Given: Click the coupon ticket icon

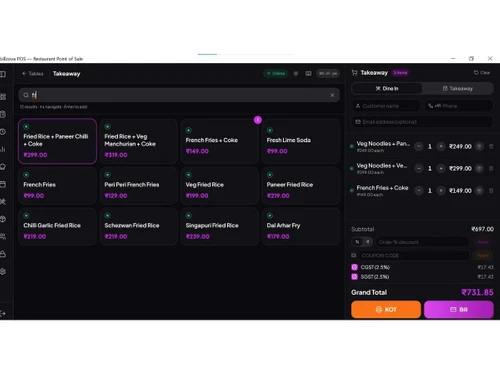Looking at the screenshot, I should pos(354,255).
